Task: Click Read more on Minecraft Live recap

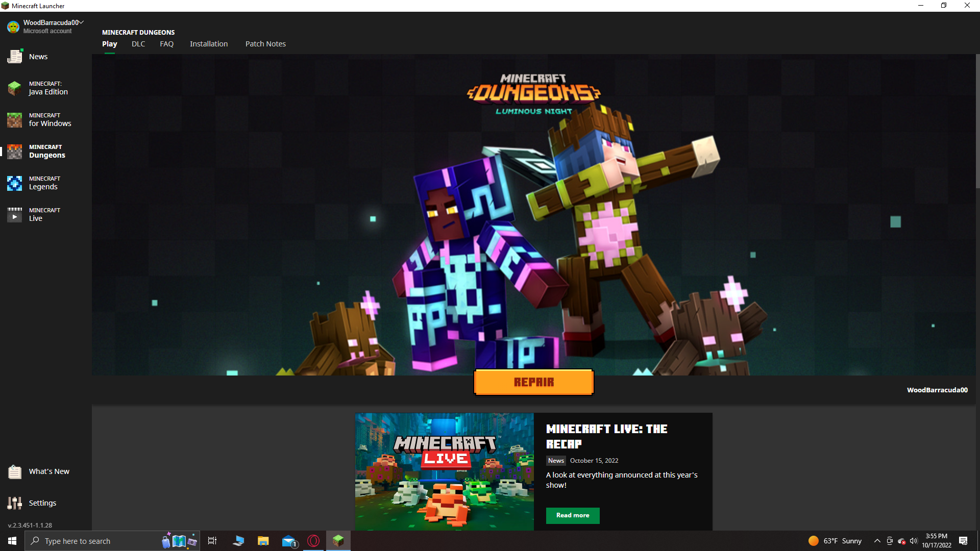Action: click(x=573, y=515)
